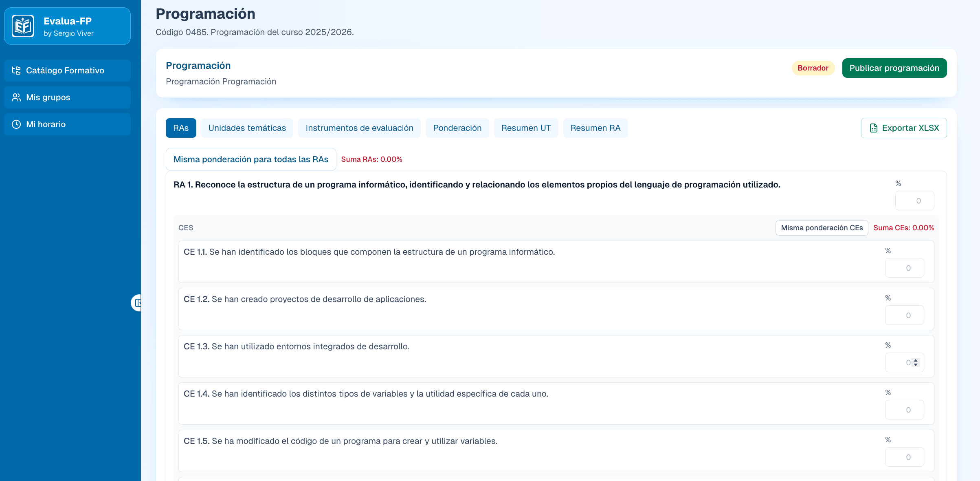
Task: Click the Mi horario clock icon
Action: coord(16,124)
